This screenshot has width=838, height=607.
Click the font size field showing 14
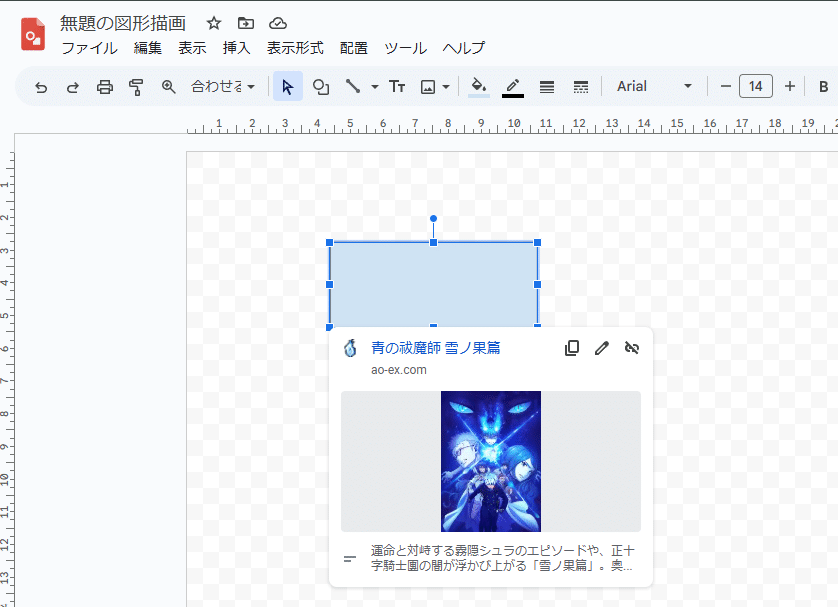tap(756, 87)
